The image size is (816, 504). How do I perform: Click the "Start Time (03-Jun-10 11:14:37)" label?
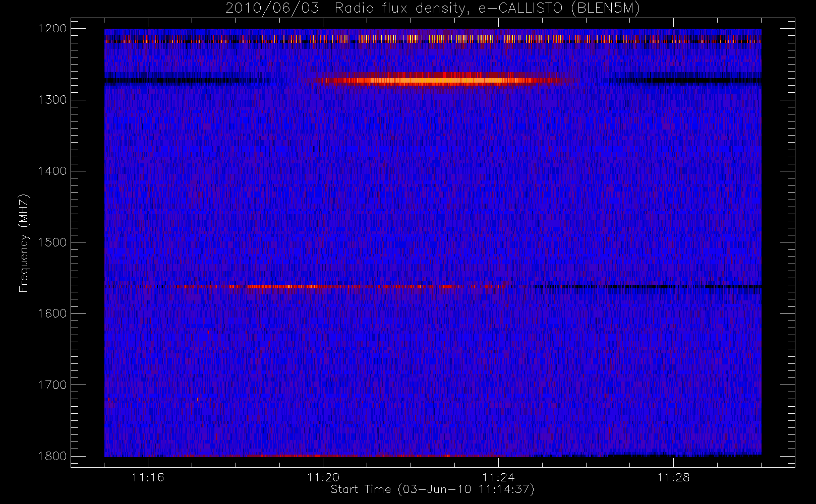432,489
